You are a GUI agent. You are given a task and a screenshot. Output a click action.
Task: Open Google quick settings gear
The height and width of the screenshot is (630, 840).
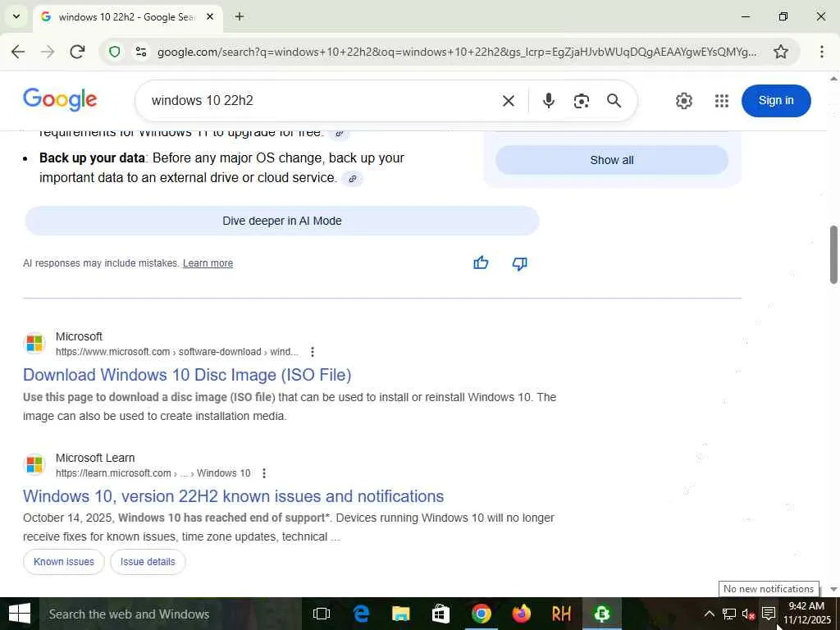pyautogui.click(x=683, y=101)
